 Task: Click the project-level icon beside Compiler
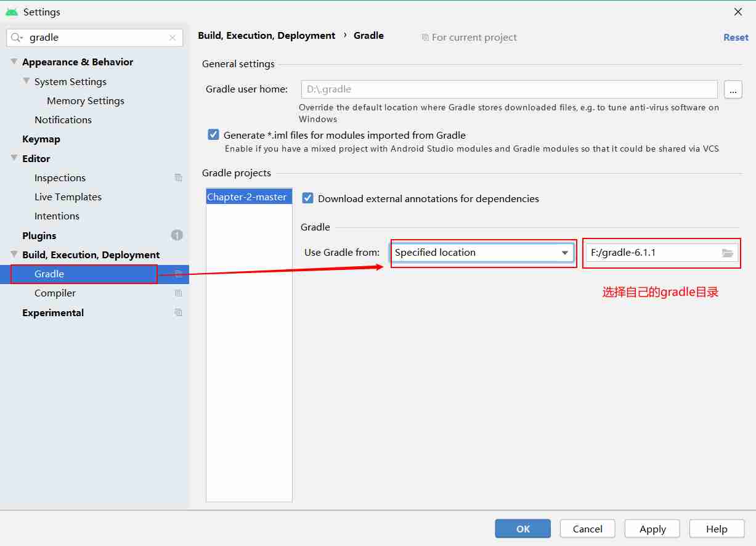pyautogui.click(x=179, y=293)
